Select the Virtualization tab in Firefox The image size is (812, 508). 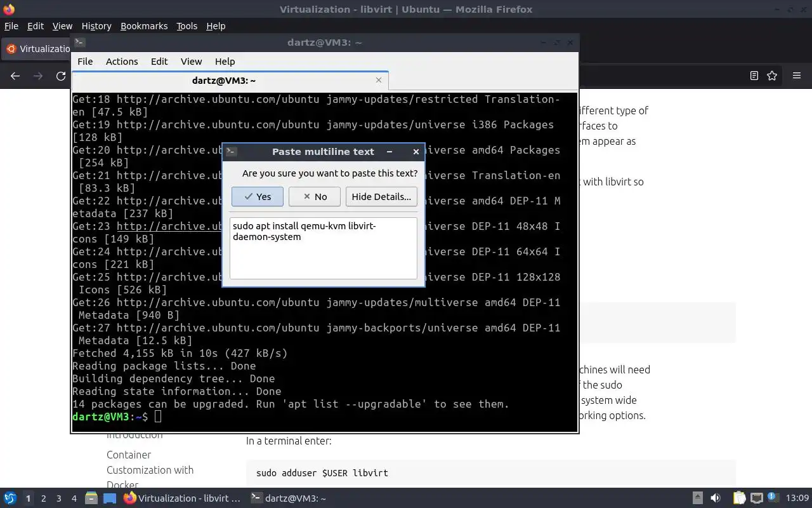tap(37, 49)
